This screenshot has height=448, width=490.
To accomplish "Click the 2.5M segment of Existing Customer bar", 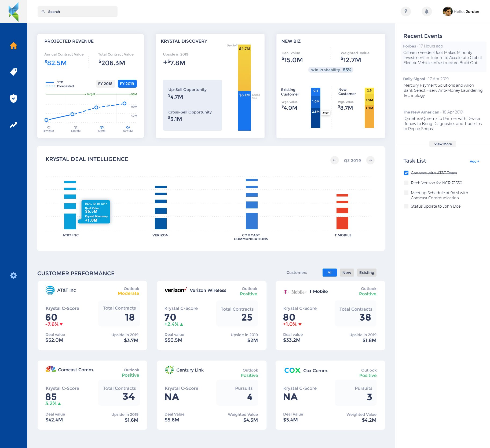I will (316, 118).
